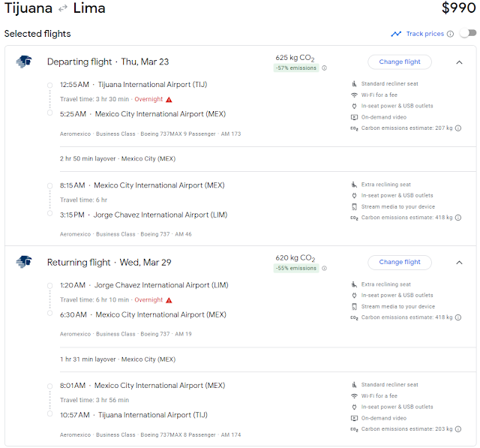
Task: Click the Aeromexico logo on returning flight
Action: click(x=24, y=262)
